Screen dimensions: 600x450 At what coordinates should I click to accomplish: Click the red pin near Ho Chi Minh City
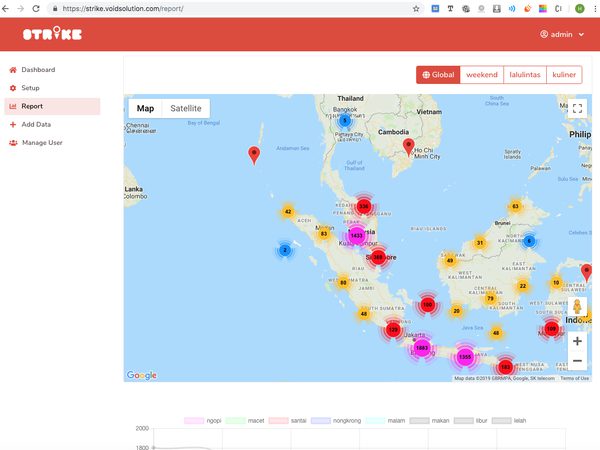(409, 147)
